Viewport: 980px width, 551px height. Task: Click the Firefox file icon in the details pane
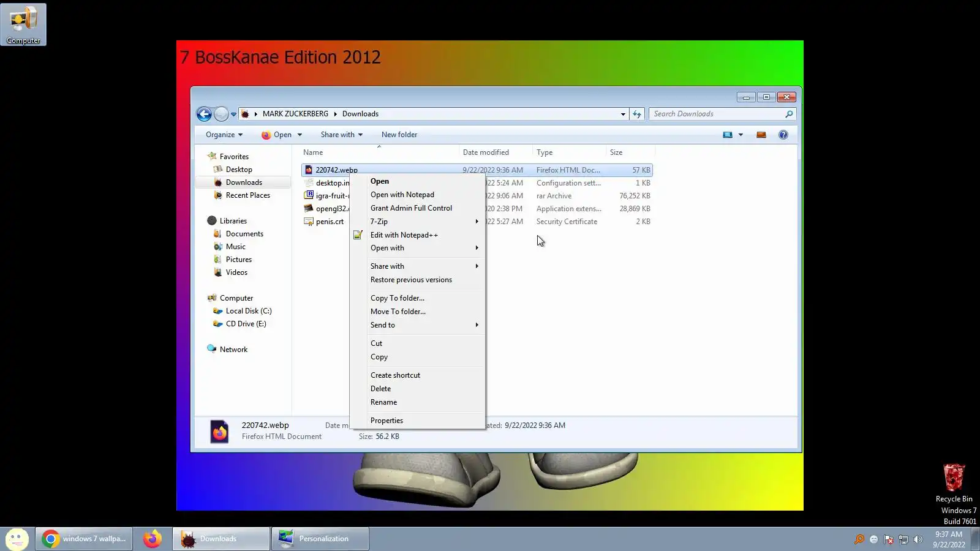219,432
